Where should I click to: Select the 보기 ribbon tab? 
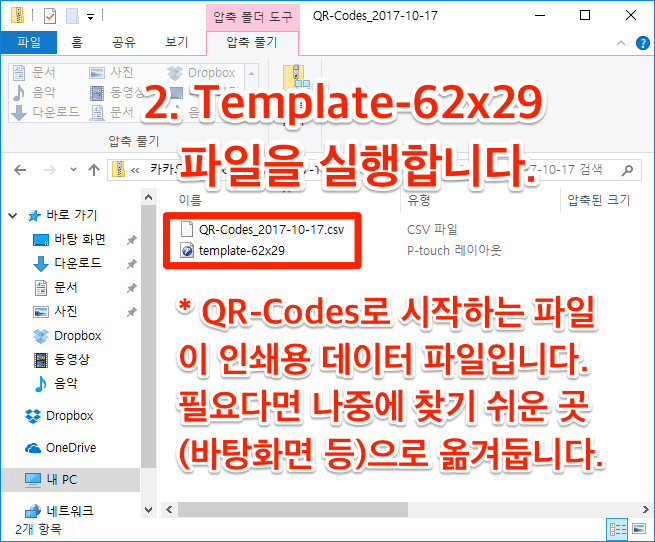point(177,42)
